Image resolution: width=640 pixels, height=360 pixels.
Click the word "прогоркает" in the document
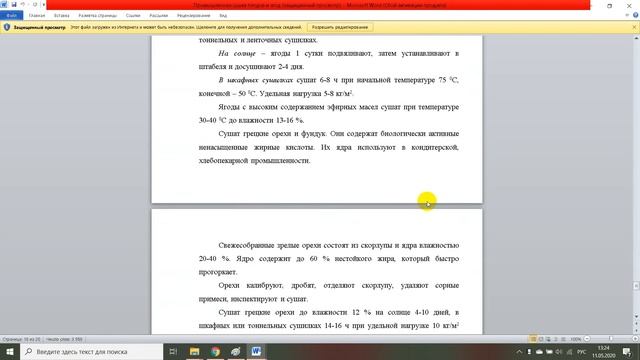tap(218, 272)
